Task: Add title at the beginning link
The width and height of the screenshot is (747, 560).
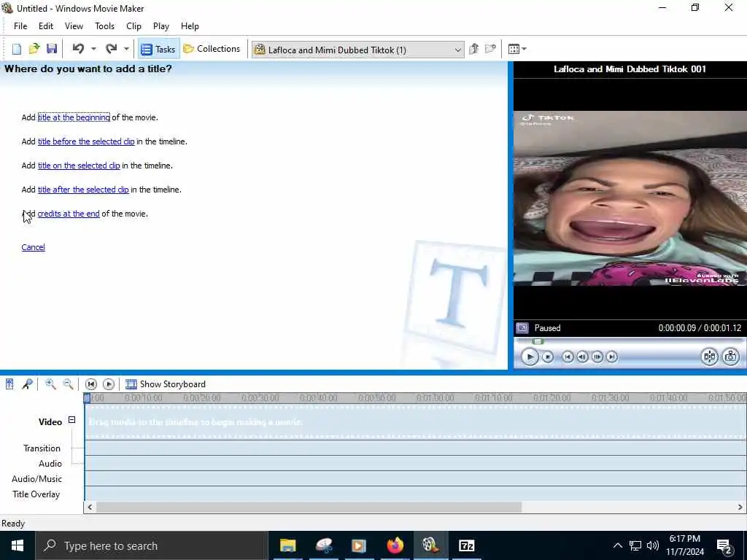Action: (x=74, y=117)
